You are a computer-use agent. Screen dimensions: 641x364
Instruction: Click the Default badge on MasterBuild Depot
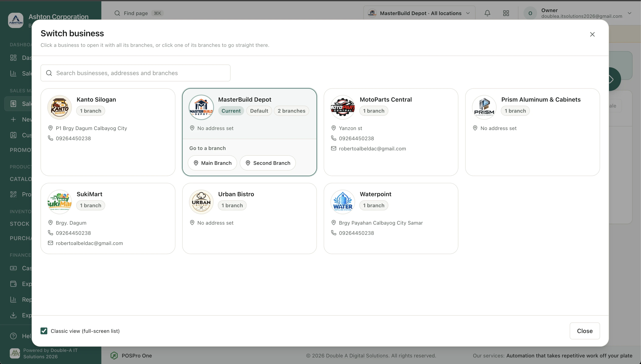(259, 111)
